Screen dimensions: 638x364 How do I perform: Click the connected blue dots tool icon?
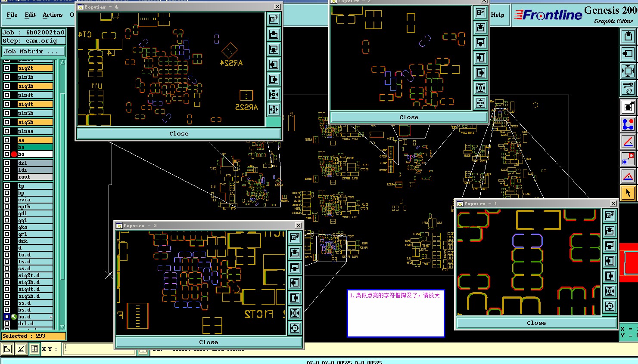(628, 124)
